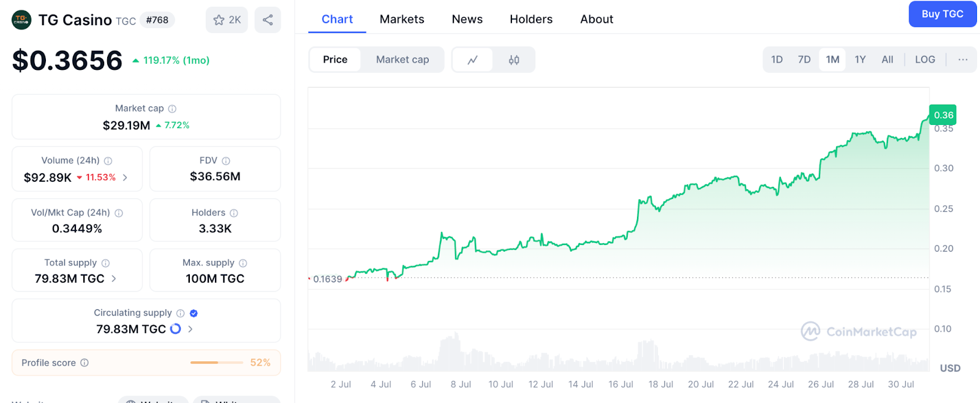
Task: Click the 3.33K holders value
Action: (215, 229)
